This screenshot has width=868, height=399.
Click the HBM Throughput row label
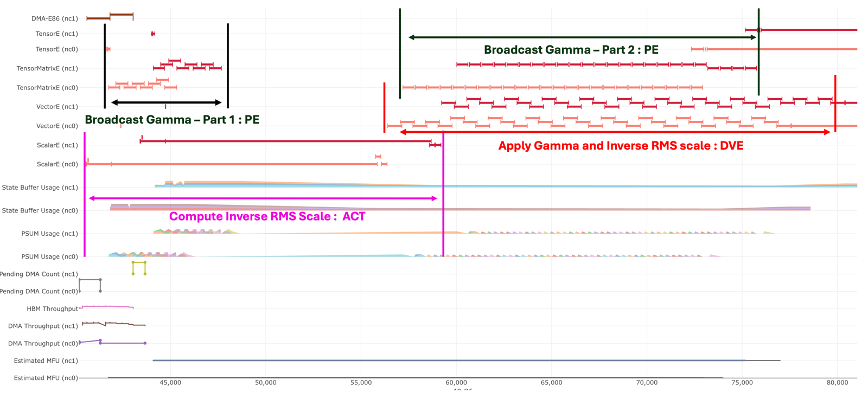(52, 309)
